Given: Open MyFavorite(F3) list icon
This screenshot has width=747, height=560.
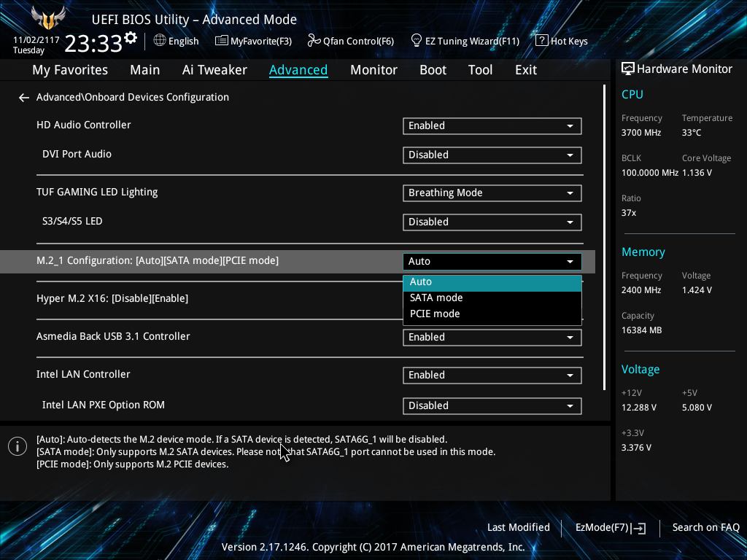Looking at the screenshot, I should point(222,41).
